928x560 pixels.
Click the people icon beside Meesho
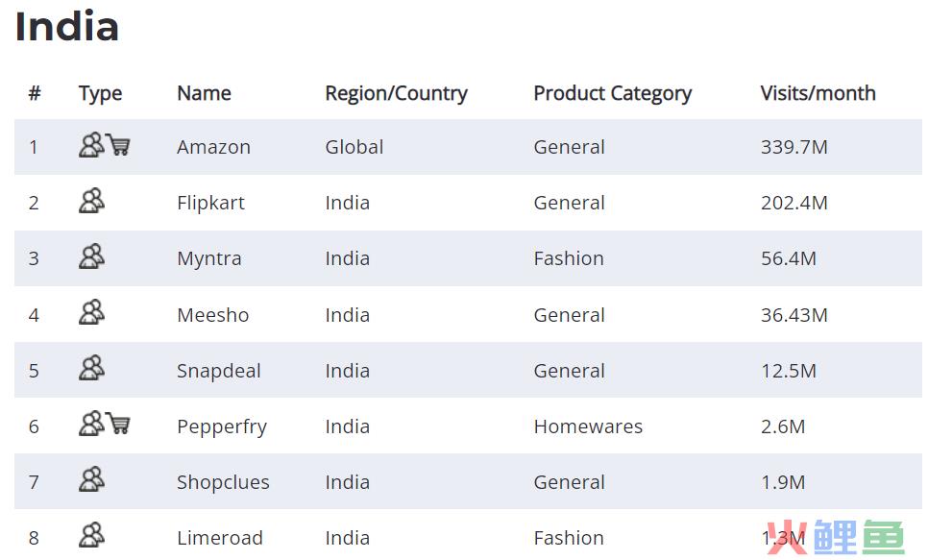(91, 312)
